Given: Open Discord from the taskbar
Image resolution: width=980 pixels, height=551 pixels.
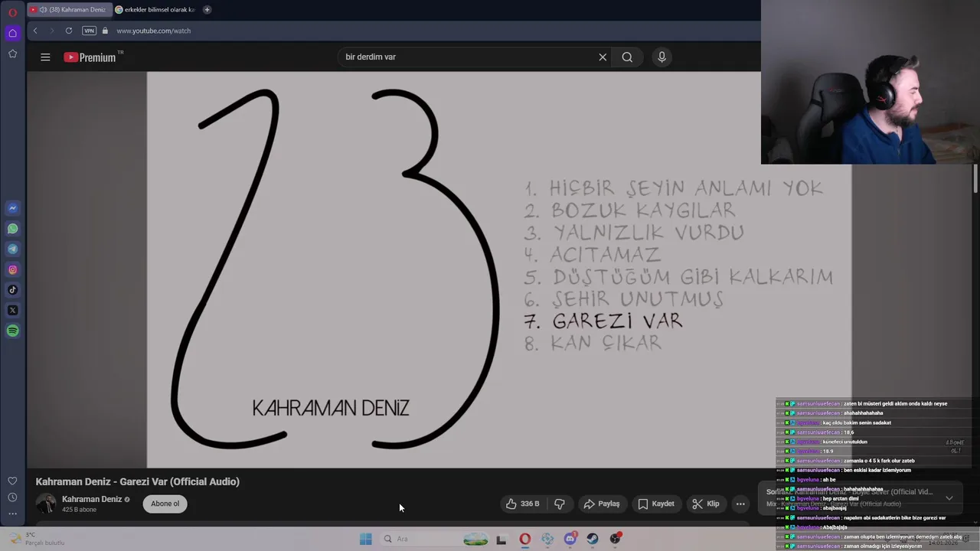Looking at the screenshot, I should click(570, 539).
